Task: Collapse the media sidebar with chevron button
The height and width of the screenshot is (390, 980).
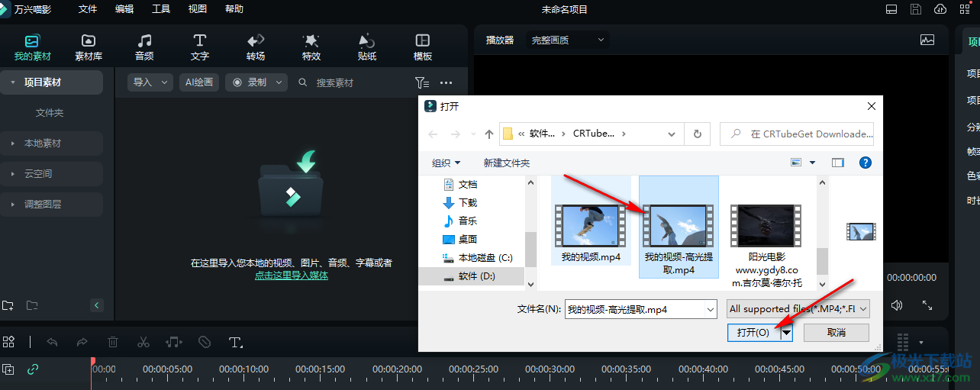Action: [x=97, y=305]
